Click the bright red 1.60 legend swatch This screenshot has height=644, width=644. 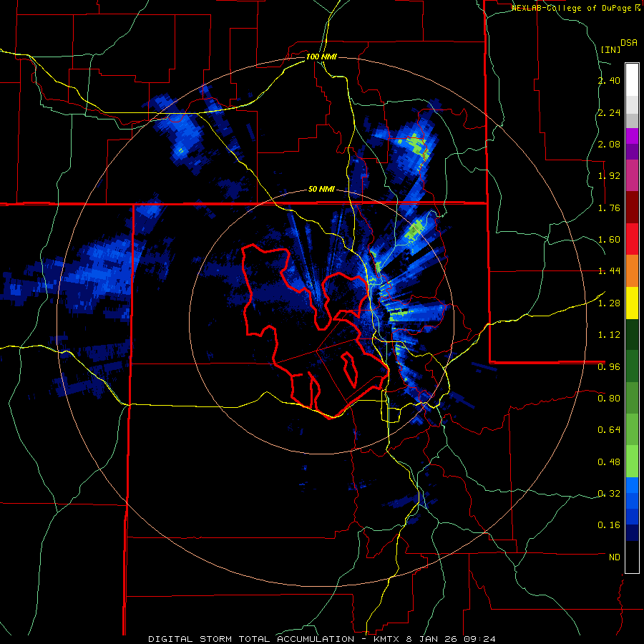pyautogui.click(x=632, y=239)
